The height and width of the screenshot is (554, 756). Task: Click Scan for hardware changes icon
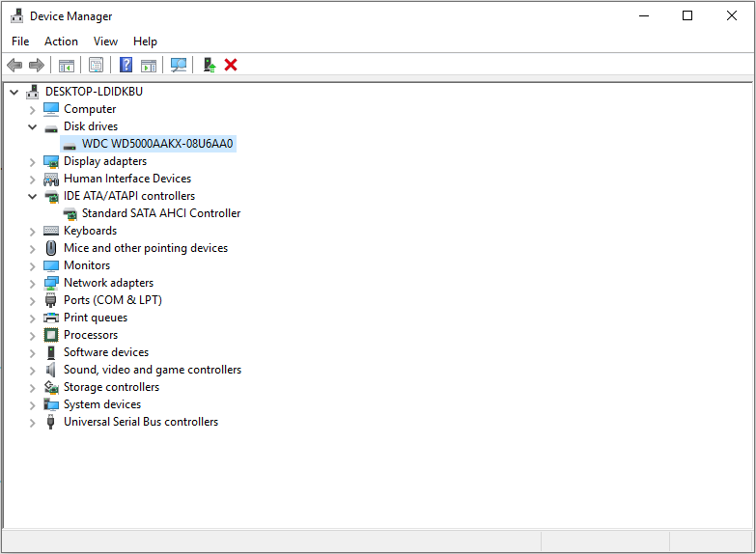point(179,65)
